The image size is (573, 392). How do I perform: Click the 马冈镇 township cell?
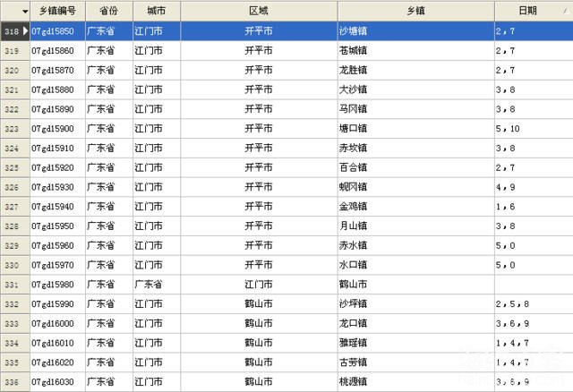click(x=415, y=109)
